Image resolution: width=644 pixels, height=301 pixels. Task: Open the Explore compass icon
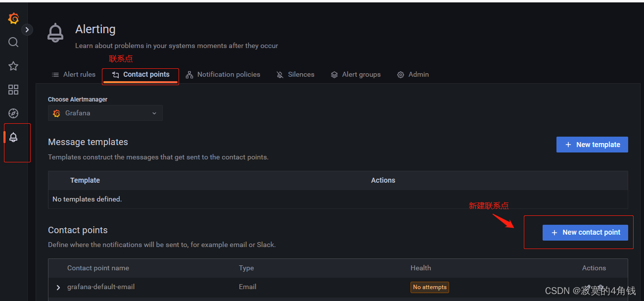[13, 113]
